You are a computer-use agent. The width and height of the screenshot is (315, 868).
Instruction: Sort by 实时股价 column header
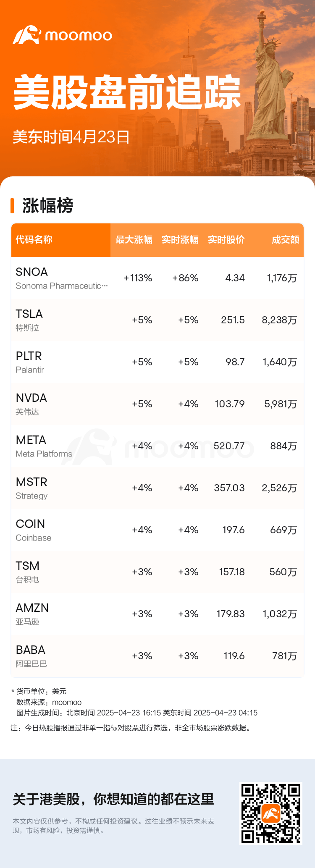[226, 240]
